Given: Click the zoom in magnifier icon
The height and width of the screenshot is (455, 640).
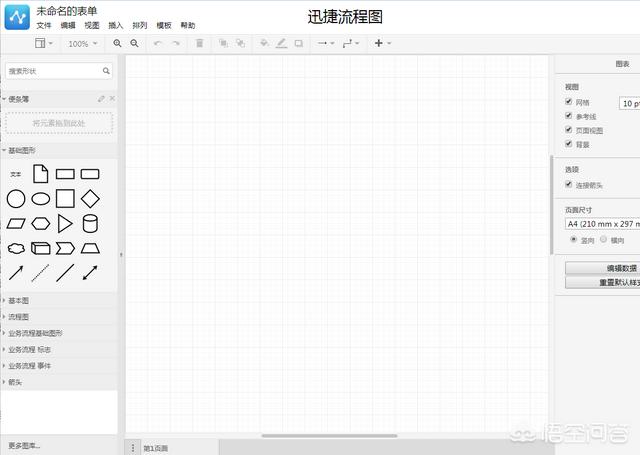Looking at the screenshot, I should click(x=117, y=43).
